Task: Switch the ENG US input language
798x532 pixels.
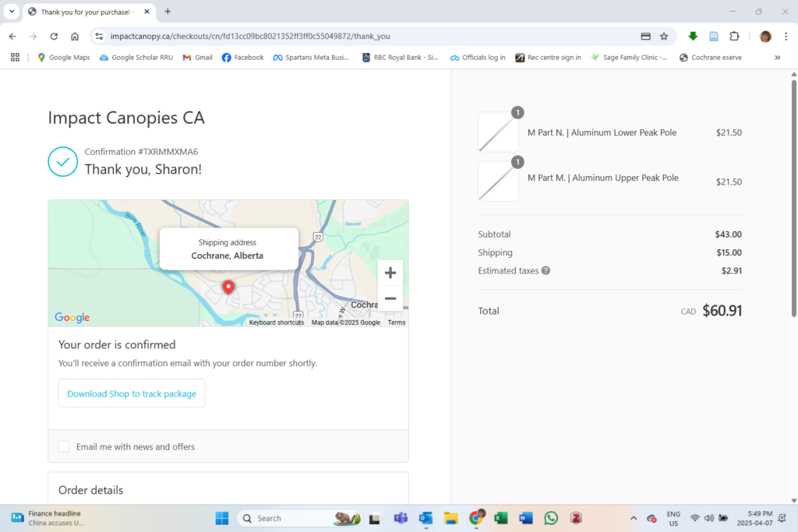Action: (673, 518)
